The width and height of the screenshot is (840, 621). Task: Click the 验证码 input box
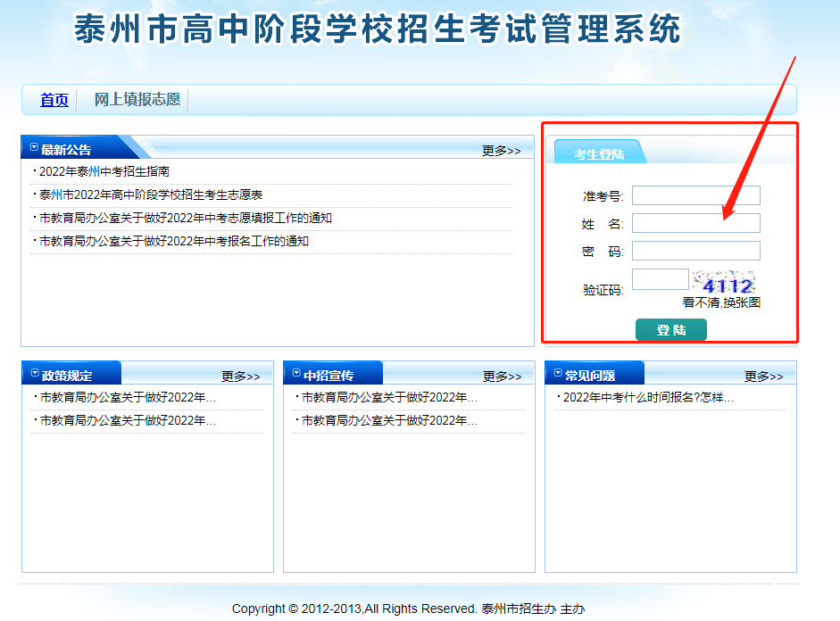tap(660, 279)
